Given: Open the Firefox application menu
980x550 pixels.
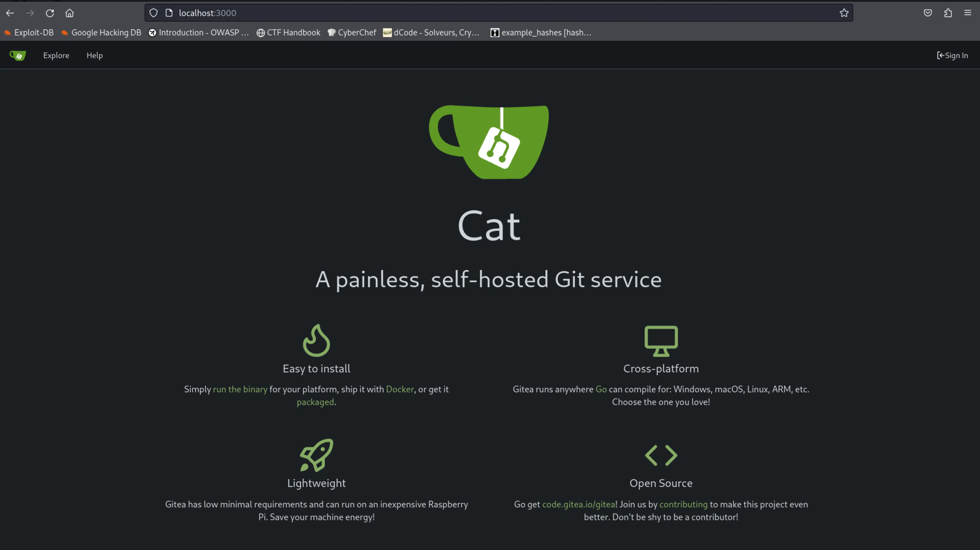Looking at the screenshot, I should [x=968, y=13].
